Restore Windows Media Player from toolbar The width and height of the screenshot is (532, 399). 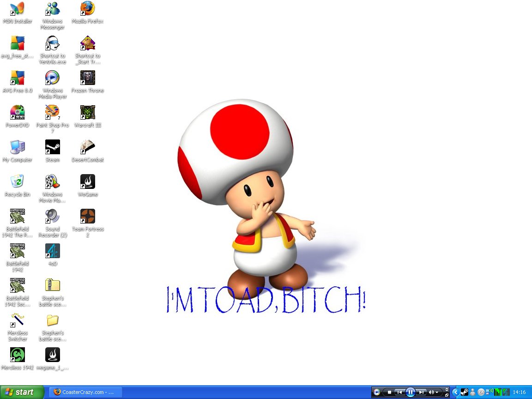(x=447, y=395)
